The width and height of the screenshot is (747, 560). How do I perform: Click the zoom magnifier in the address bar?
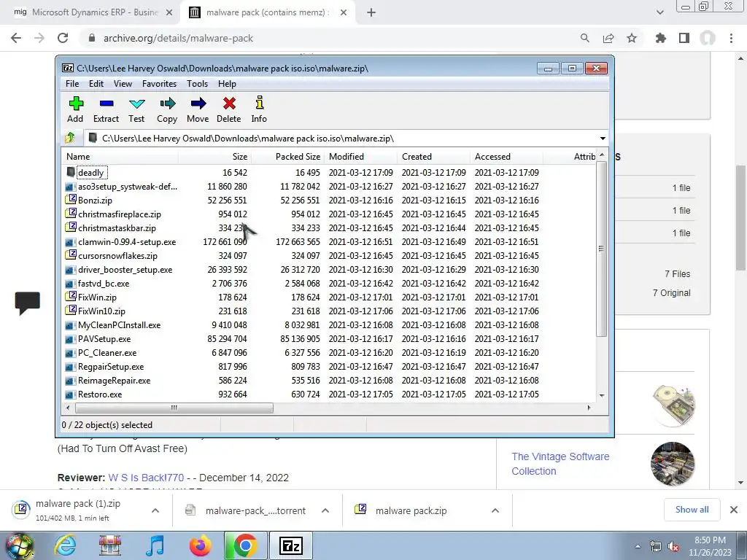pos(585,38)
